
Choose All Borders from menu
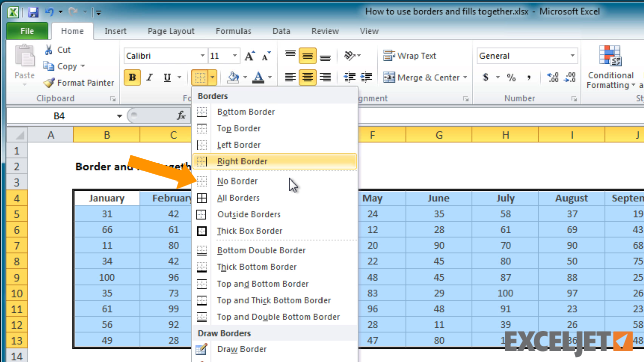click(275, 198)
